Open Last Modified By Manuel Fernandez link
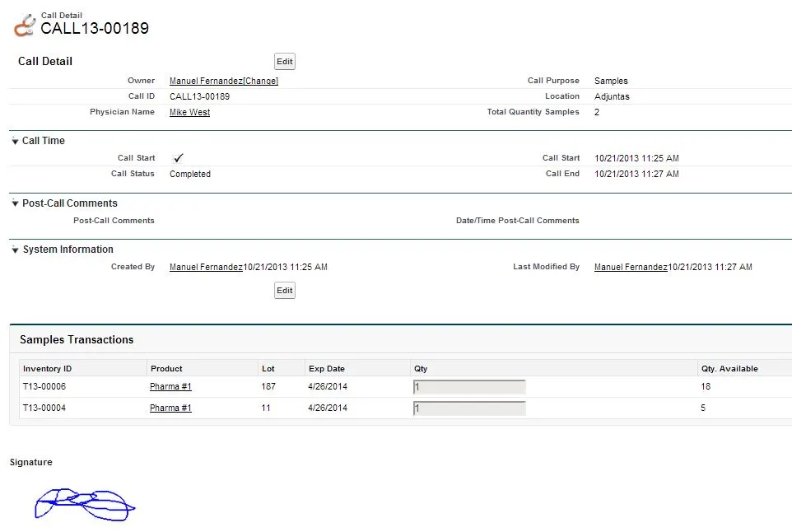 click(631, 267)
